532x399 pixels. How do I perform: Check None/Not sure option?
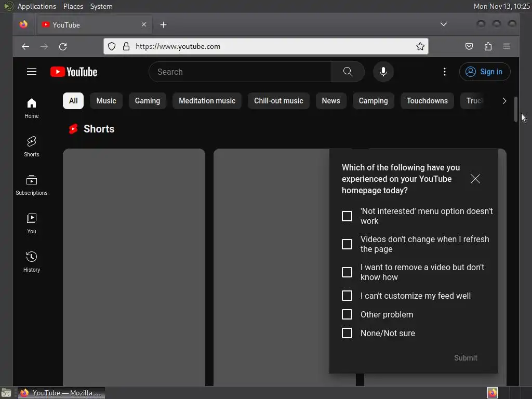[x=347, y=333]
